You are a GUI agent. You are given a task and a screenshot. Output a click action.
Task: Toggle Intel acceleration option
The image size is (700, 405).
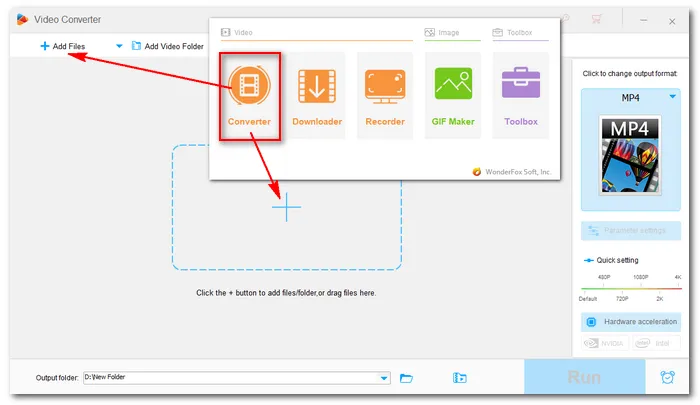coord(656,343)
